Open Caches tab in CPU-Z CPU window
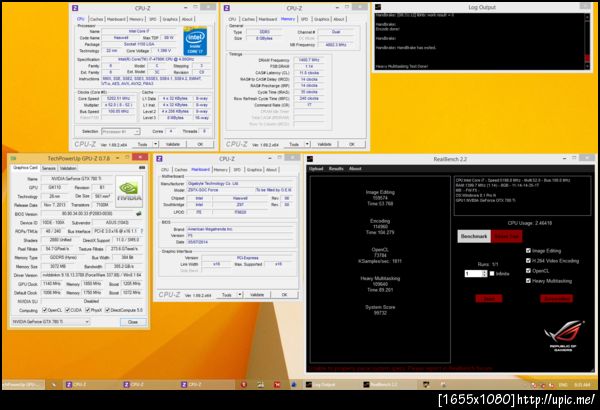Viewport: 600px width, 410px height. pyautogui.click(x=96, y=19)
